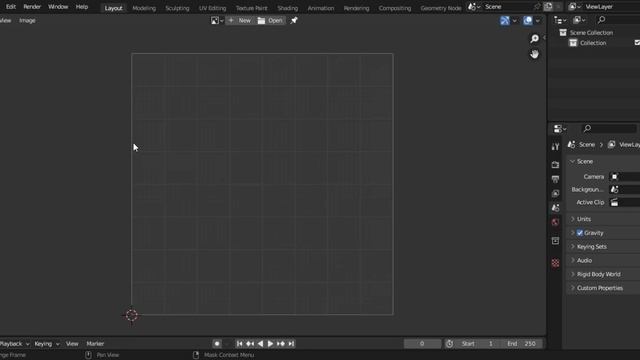Click the Background Scene field
Screen dimensions: 640x360
(624, 189)
